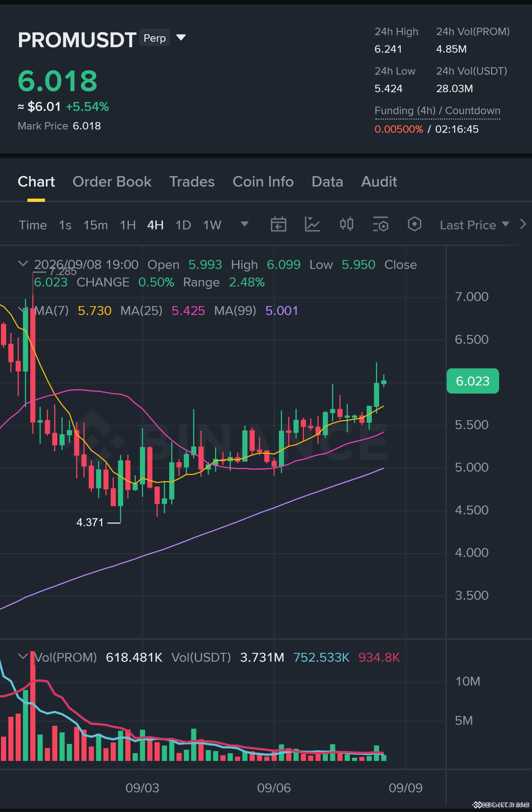
Task: Switch to the 1W timeframe
Action: click(212, 225)
